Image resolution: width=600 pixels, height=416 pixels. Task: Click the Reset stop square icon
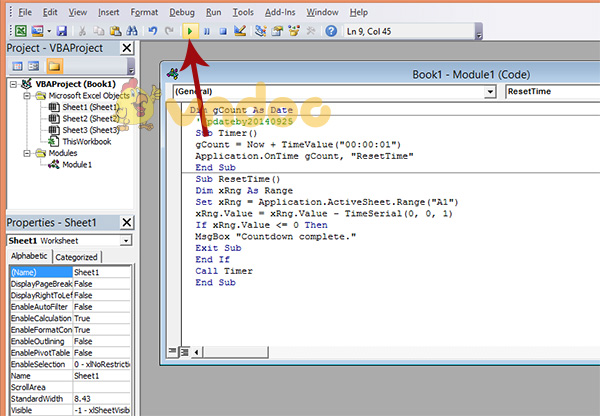click(x=223, y=31)
